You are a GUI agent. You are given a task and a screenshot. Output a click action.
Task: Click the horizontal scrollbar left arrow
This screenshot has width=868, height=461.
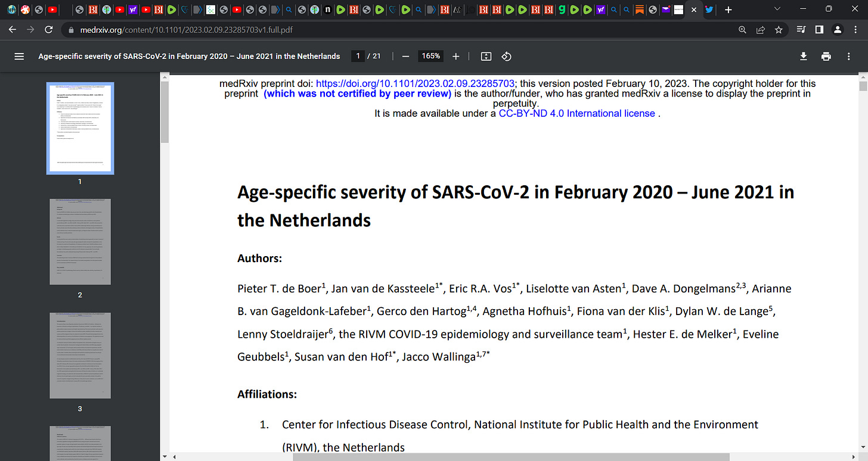173,456
